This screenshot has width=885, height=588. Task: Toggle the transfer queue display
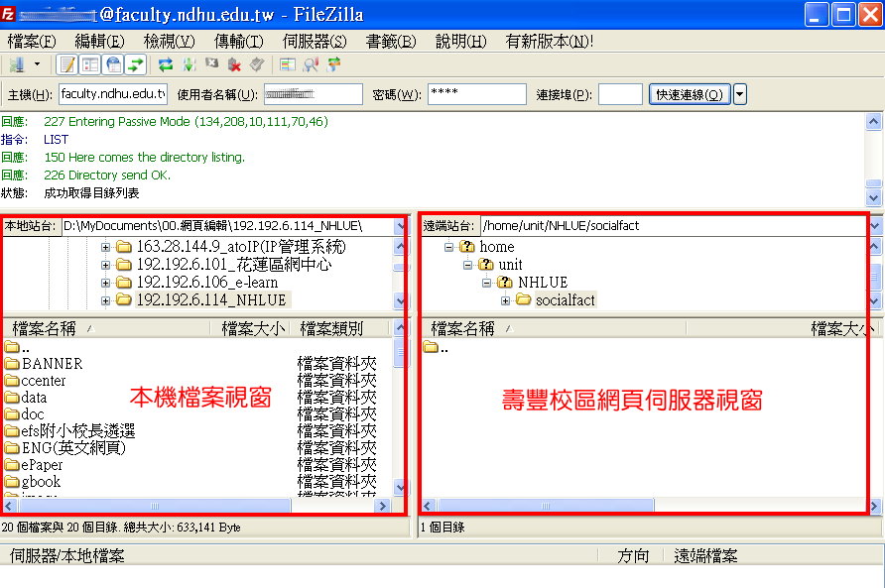136,64
